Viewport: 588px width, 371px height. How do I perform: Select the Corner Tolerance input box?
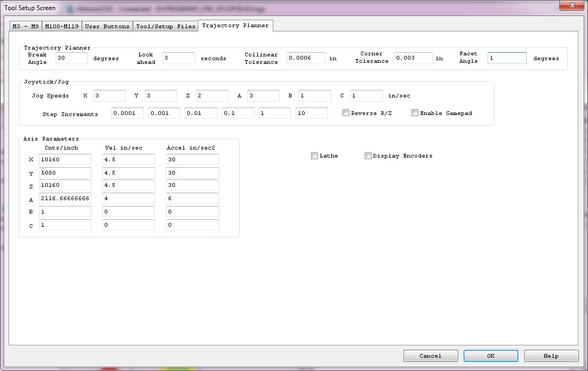pos(413,58)
